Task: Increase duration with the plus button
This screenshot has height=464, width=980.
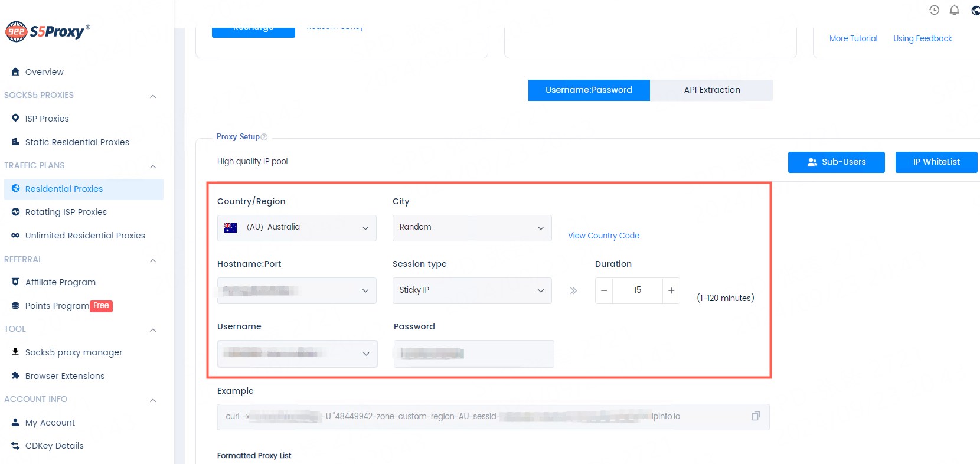Action: tap(671, 290)
